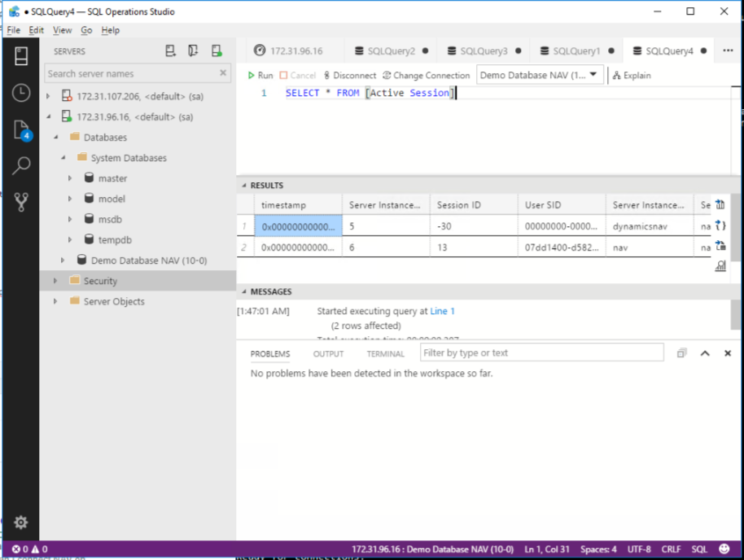This screenshot has height=560, width=744.
Task: Maximize the problems panel with up chevron
Action: tap(705, 353)
